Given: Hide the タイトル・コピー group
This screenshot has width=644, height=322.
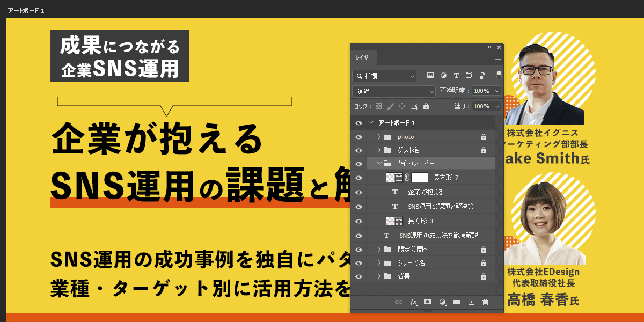Looking at the screenshot, I should pos(358,164).
